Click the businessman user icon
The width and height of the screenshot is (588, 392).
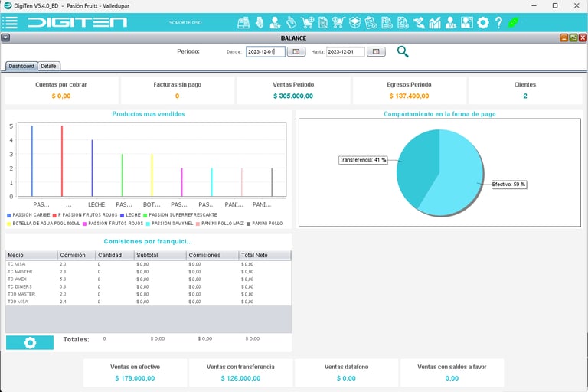pyautogui.click(x=451, y=22)
